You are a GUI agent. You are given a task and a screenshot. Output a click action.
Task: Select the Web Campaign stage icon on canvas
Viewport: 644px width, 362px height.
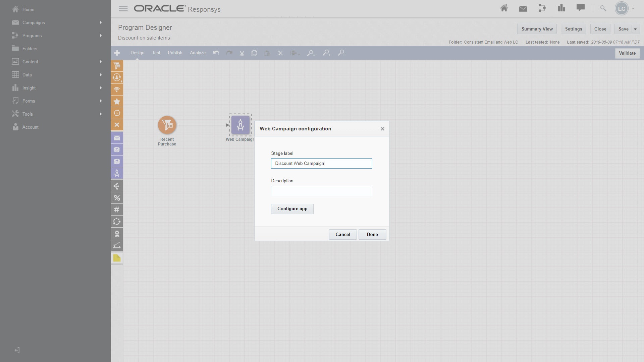click(240, 125)
